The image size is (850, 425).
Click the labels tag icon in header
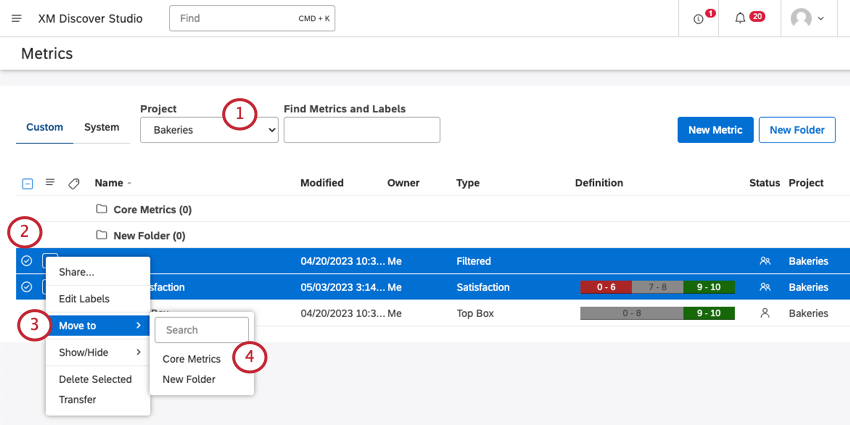click(x=74, y=184)
